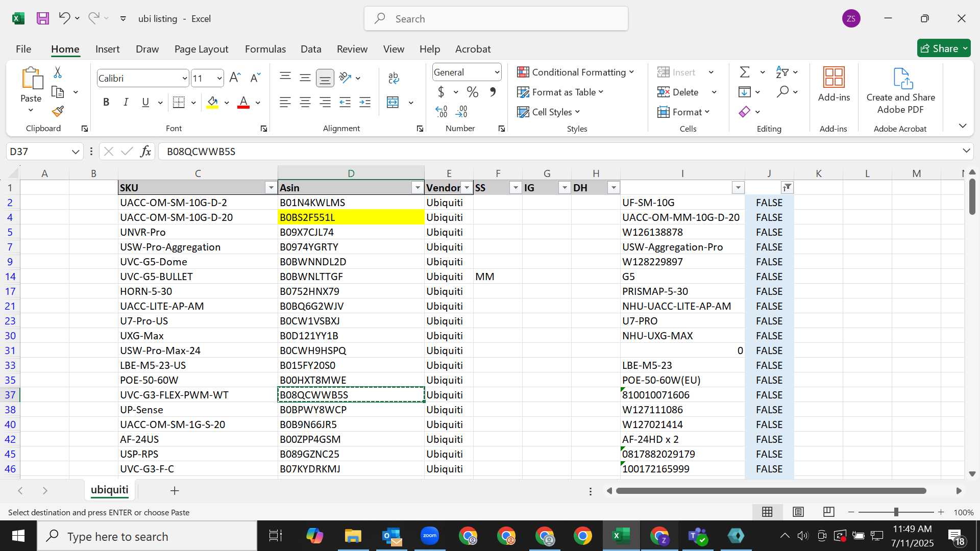
Task: Open the Add-ins icon
Action: click(834, 78)
